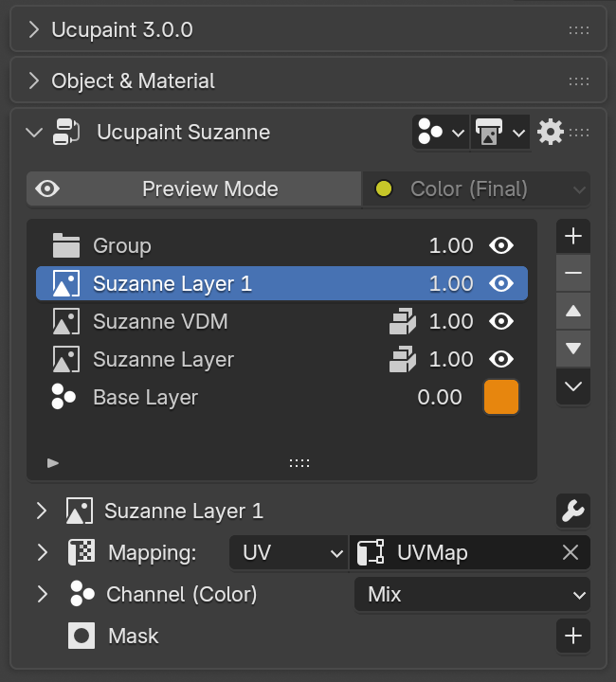Expand the Channel (Color) section
616x682 pixels.
click(42, 595)
